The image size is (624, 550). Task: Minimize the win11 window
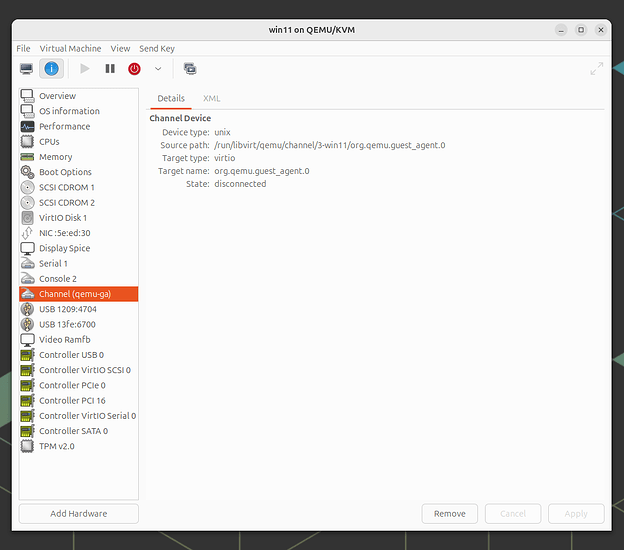(561, 30)
